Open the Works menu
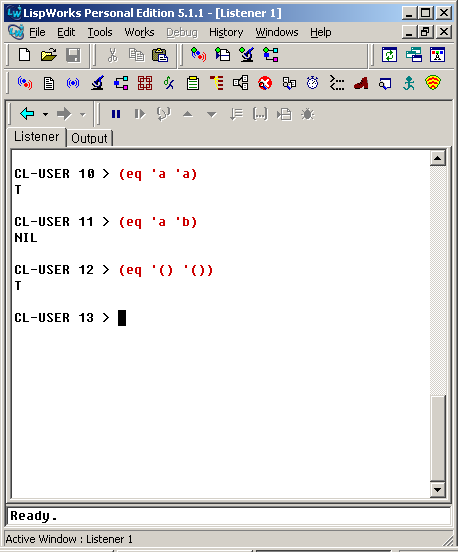This screenshot has width=458, height=552. click(x=139, y=32)
